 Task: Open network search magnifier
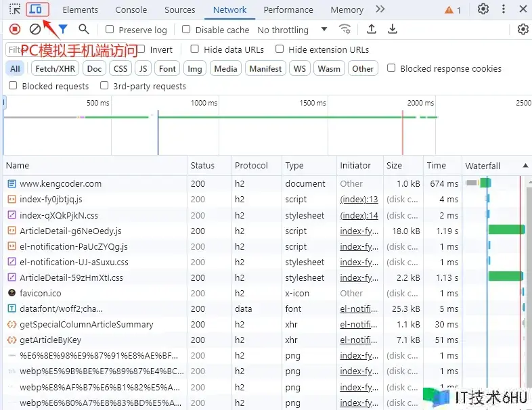point(83,29)
